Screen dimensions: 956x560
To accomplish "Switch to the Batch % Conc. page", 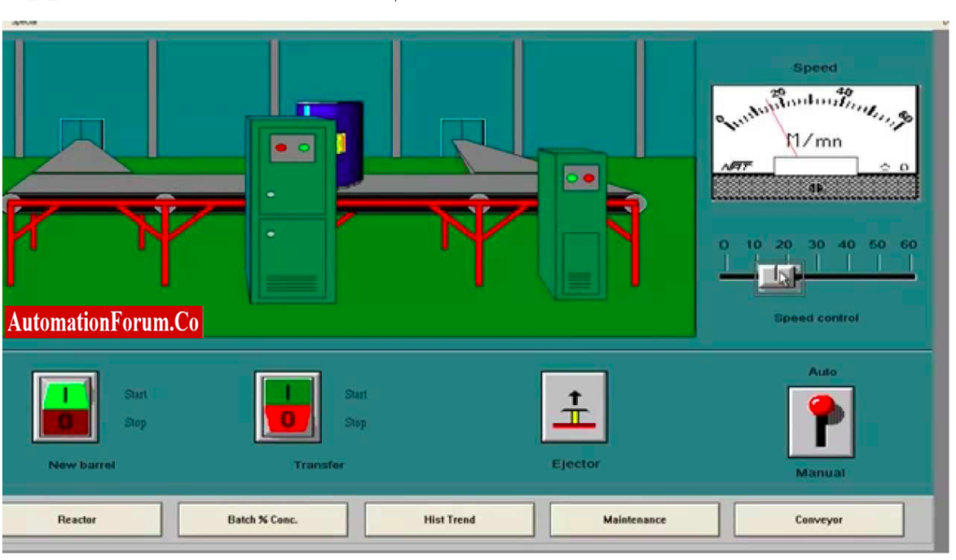I will (262, 520).
